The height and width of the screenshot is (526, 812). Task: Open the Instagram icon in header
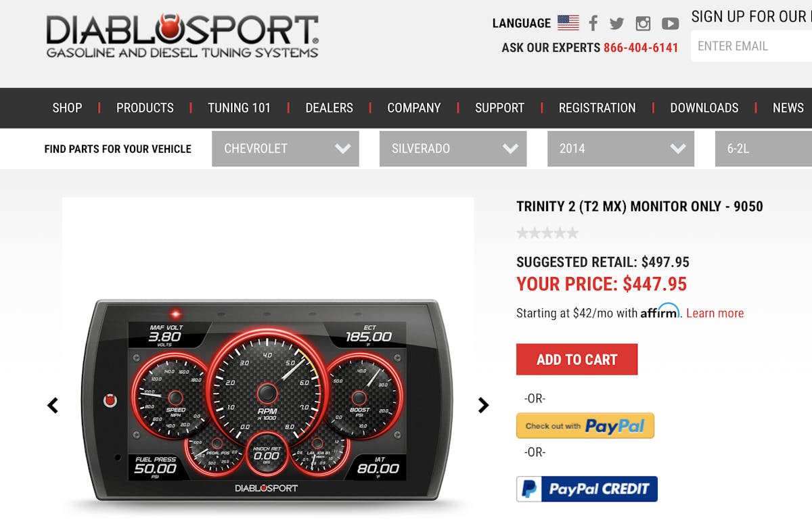click(x=643, y=24)
